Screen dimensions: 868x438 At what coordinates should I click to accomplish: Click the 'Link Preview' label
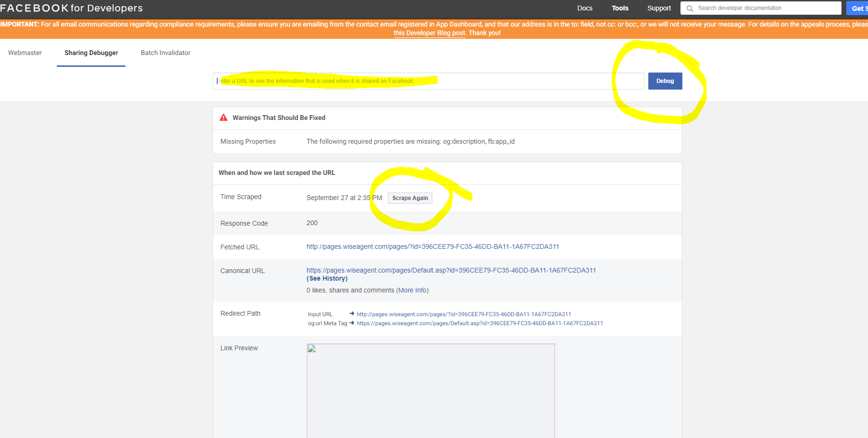[239, 348]
